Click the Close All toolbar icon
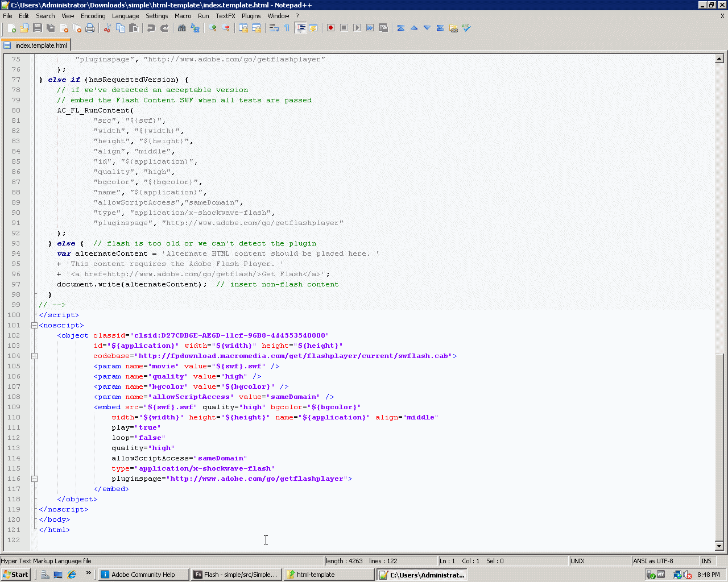Image resolution: width=728 pixels, height=582 pixels. point(77,28)
